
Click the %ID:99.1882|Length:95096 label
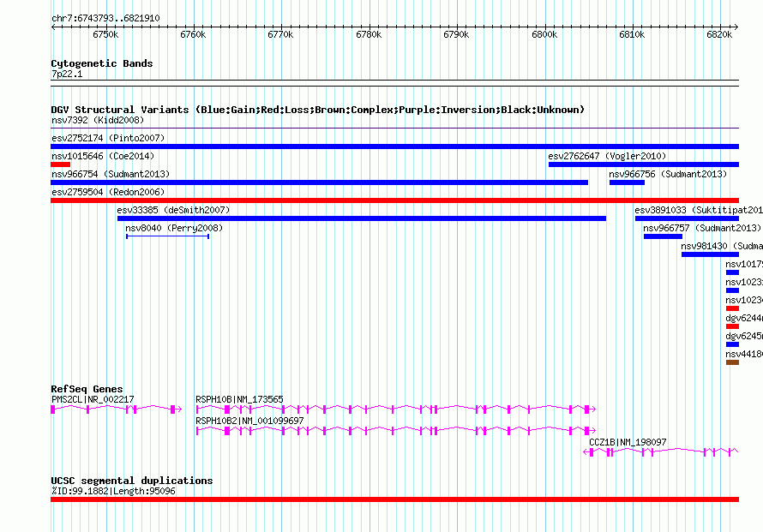point(113,491)
